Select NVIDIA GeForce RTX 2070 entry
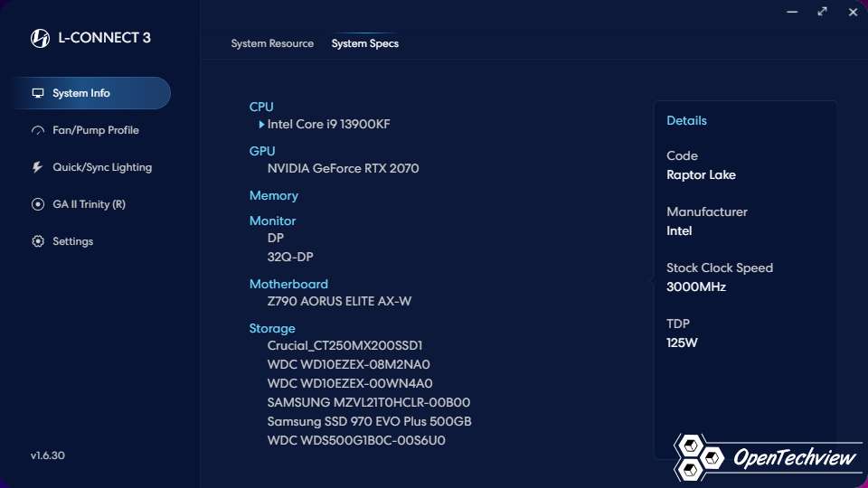Viewport: 868px width, 488px height. click(344, 169)
